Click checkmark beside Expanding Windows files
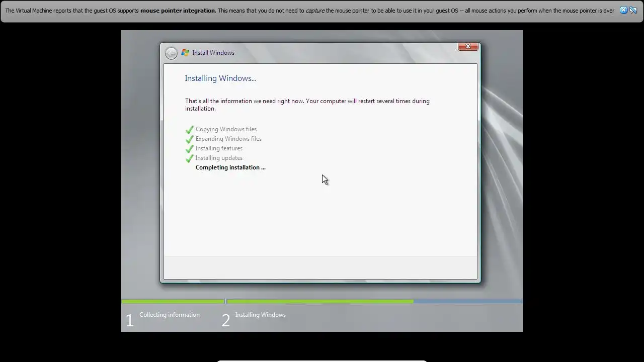Viewport: 644px width, 362px height. (x=189, y=139)
